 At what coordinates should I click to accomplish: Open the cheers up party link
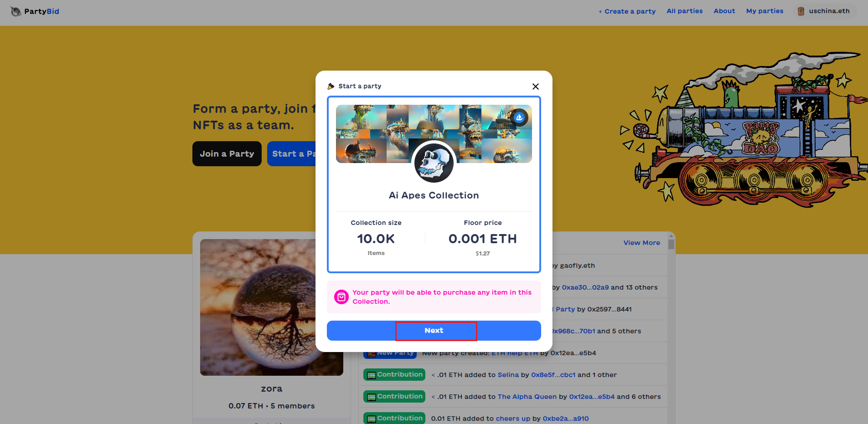513,419
